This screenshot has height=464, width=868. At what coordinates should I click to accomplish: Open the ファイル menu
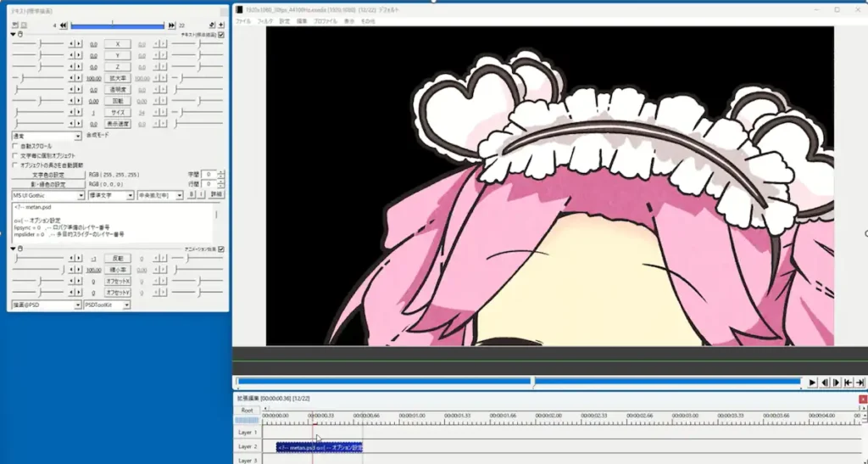coord(243,21)
